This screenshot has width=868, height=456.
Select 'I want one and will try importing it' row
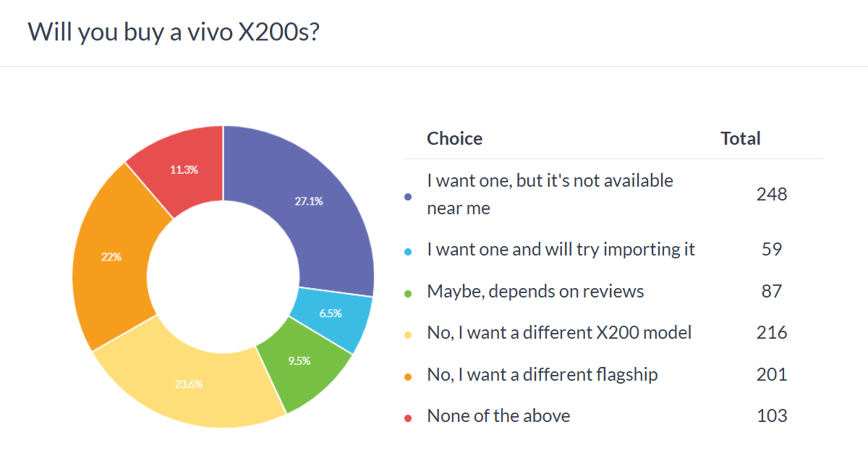tap(613, 250)
